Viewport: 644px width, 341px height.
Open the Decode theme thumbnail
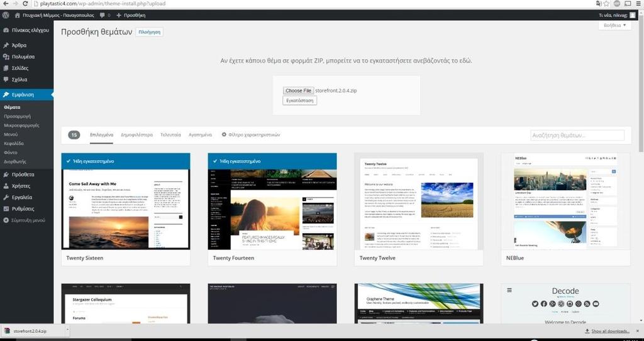(565, 304)
